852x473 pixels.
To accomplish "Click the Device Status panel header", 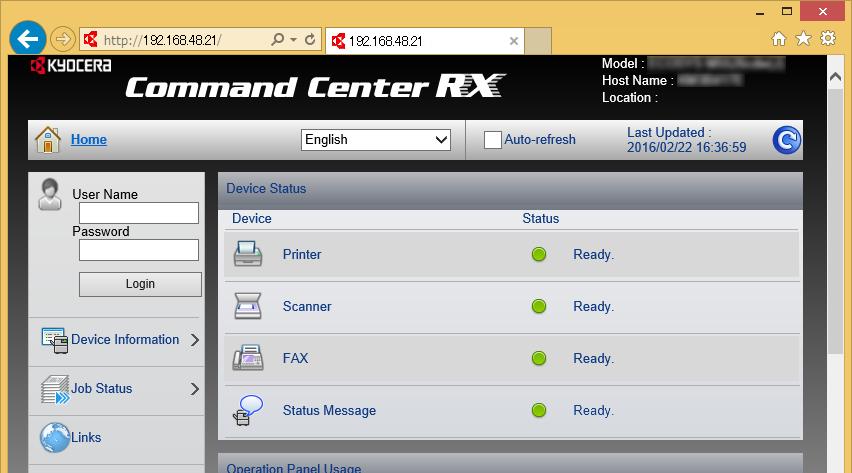I will (x=510, y=190).
